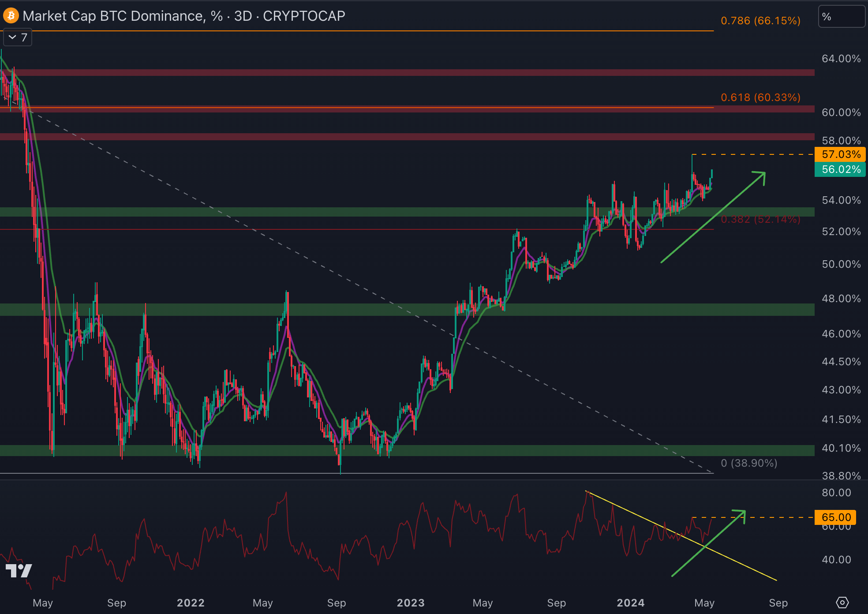Toggle the percent scale button
Image resolution: width=868 pixels, height=614 pixels.
click(x=841, y=17)
